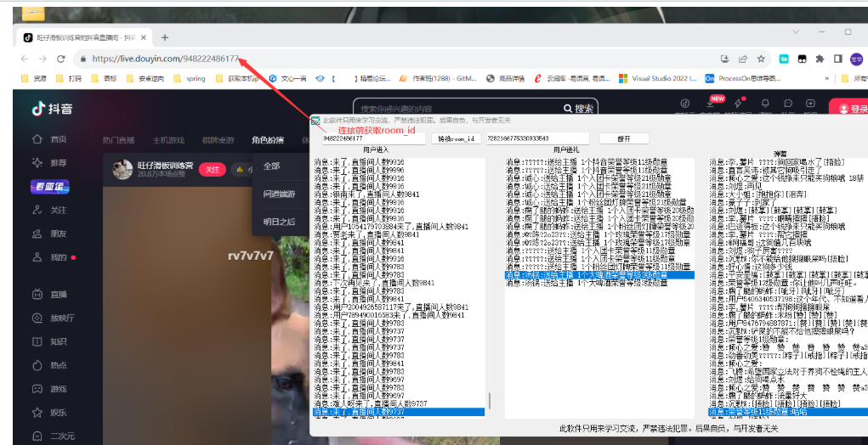
Task: Click the 抖音 logo
Action: pos(52,109)
